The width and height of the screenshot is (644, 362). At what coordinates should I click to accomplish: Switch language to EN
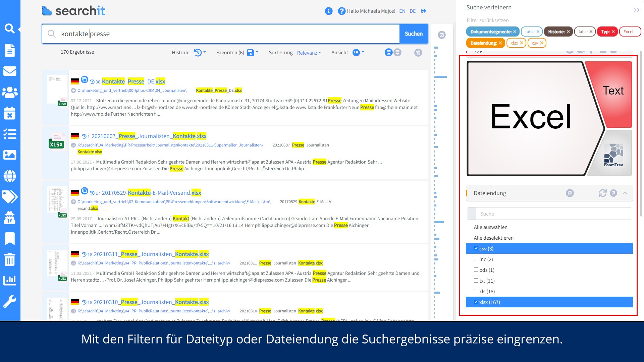[402, 11]
